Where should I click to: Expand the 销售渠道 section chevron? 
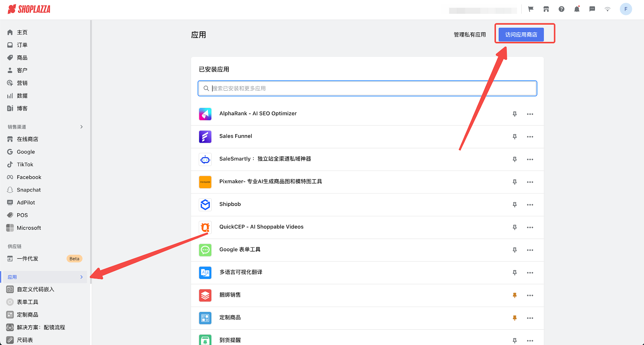pyautogui.click(x=81, y=127)
